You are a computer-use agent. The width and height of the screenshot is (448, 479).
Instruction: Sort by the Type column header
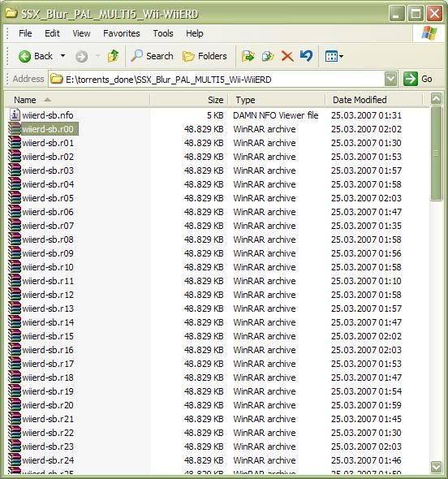tap(277, 100)
